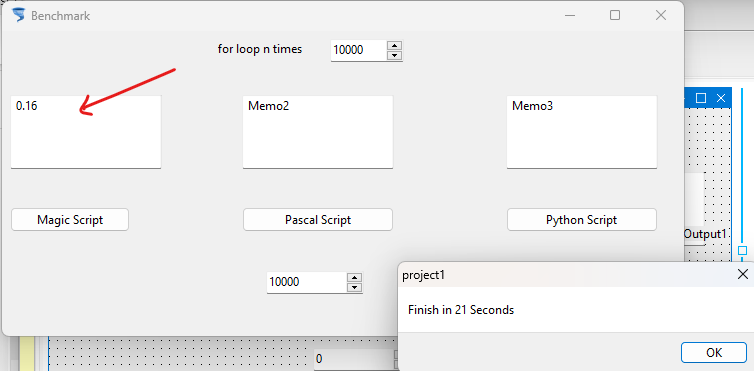
Task: Maximize the blue form designer window behind
Action: point(701,98)
